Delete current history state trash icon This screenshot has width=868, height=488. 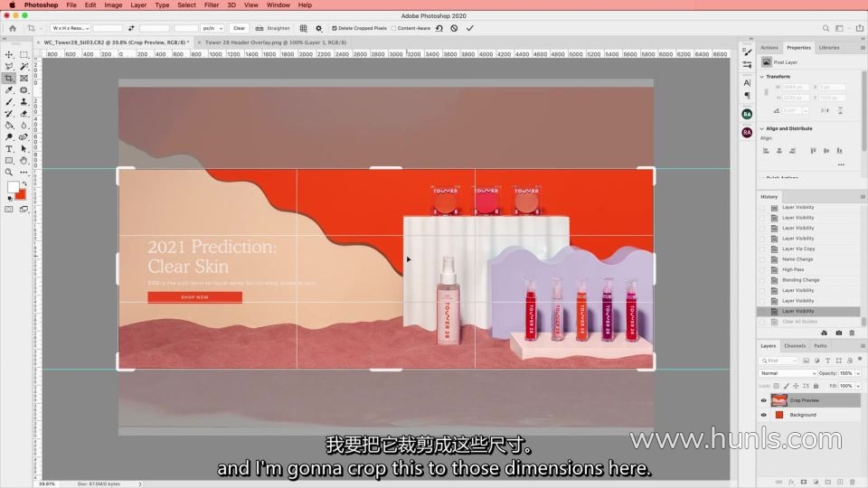pos(852,333)
